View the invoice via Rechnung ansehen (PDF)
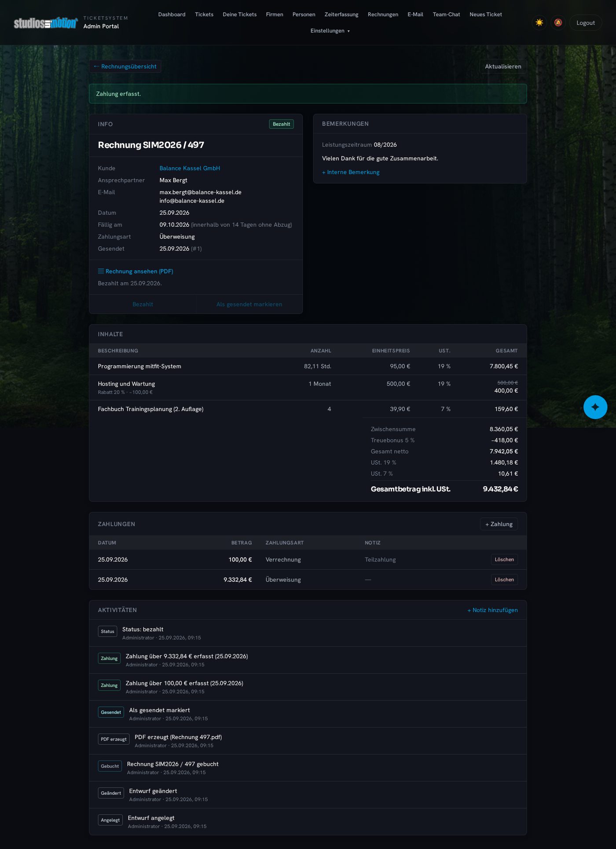Screen dimensions: 616x849 136,271
